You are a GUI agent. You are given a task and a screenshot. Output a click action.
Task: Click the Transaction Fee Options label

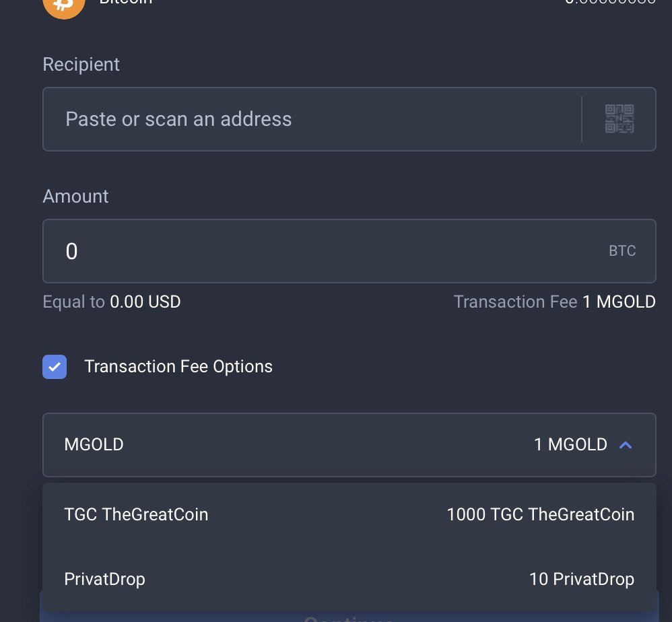(x=178, y=367)
